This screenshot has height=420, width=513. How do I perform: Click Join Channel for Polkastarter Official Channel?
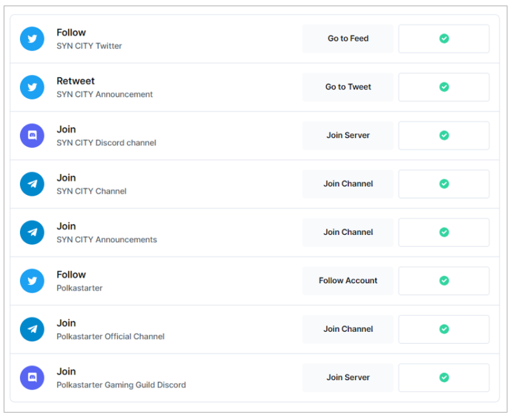(x=348, y=329)
